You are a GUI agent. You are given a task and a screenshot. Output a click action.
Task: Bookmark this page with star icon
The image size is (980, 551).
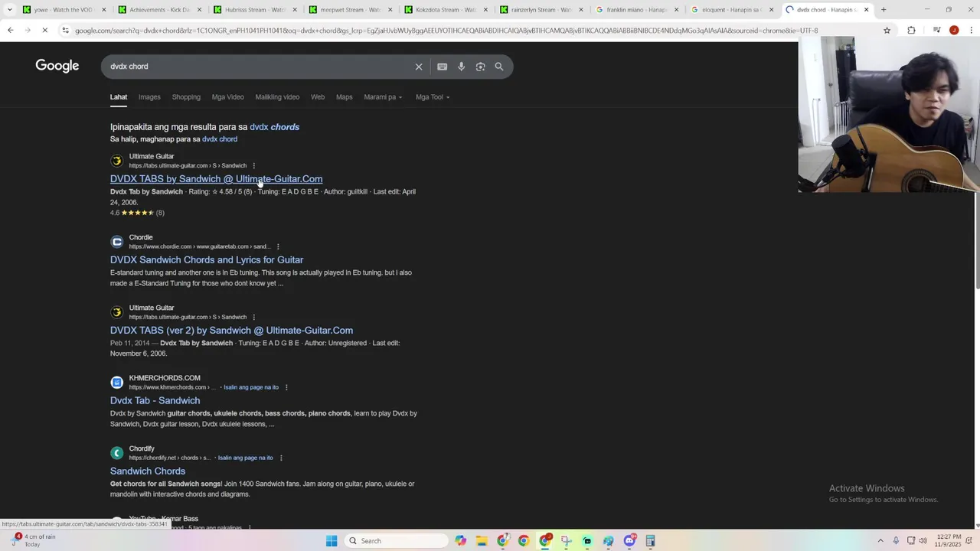click(x=887, y=30)
